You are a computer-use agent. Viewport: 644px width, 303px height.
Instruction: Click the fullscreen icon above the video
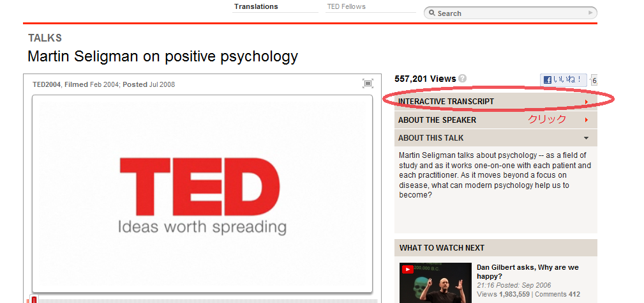click(x=368, y=83)
